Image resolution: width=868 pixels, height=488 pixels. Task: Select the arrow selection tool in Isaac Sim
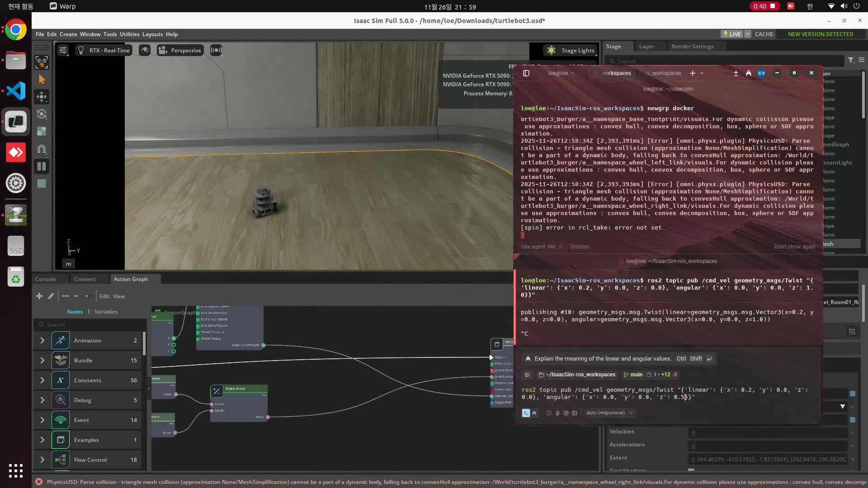(x=42, y=80)
